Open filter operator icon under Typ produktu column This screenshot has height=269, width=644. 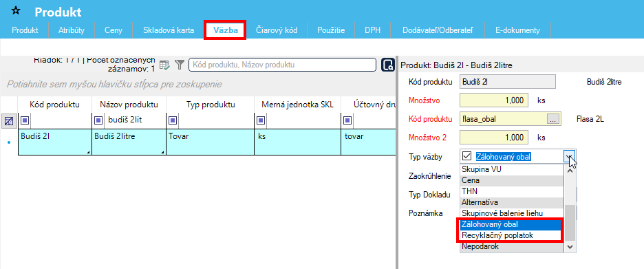pos(172,120)
